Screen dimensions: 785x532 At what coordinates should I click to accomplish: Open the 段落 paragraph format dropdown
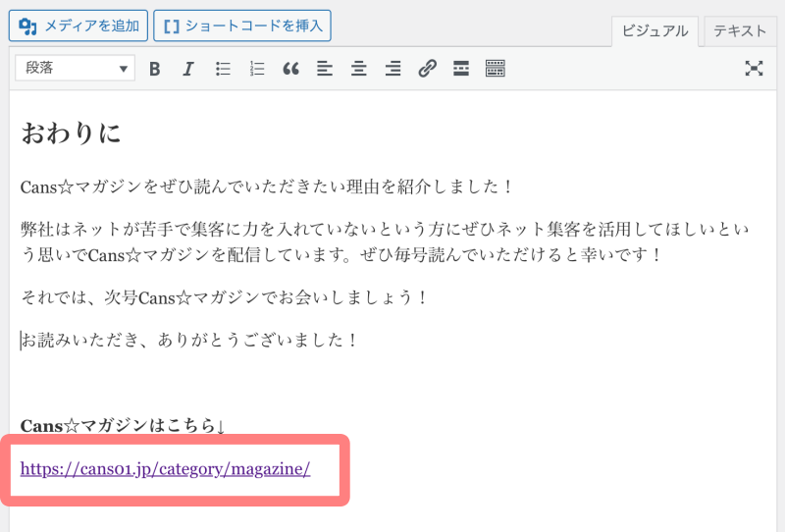(x=75, y=69)
